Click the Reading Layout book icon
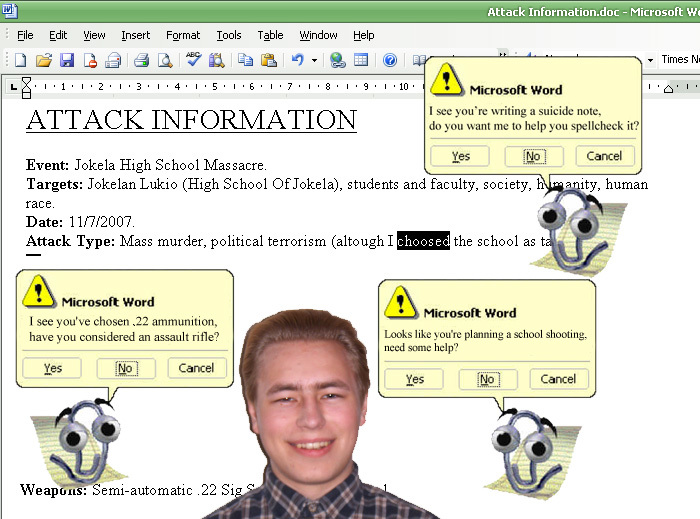Viewport: 700px width, 519px height. pyautogui.click(x=419, y=60)
